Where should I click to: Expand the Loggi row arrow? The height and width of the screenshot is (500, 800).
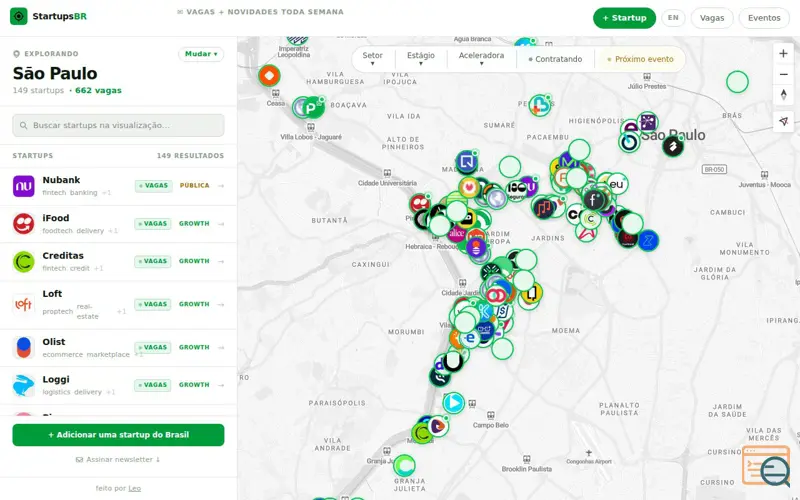[221, 385]
